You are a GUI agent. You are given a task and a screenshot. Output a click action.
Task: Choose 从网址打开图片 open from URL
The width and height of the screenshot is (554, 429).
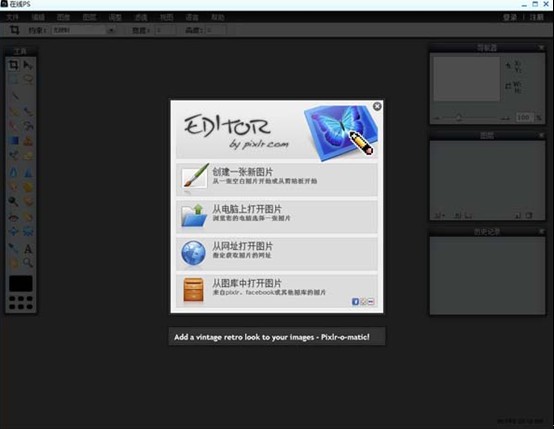(x=277, y=253)
